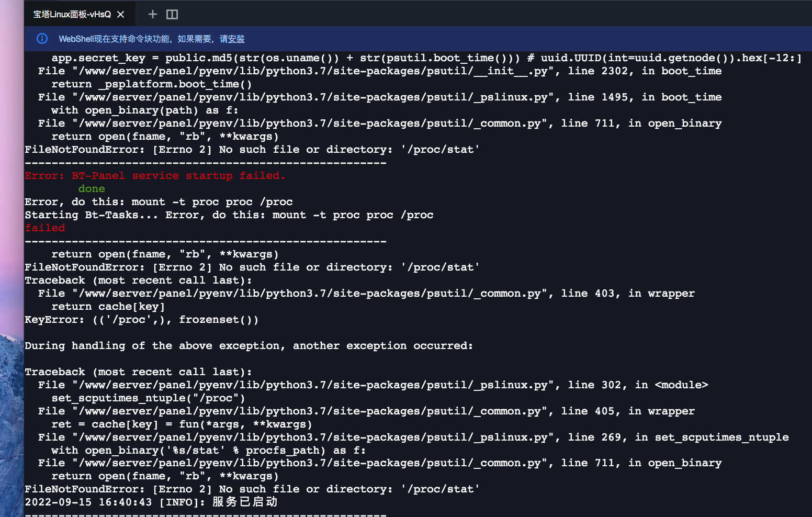Open a new WebShell tab with plus icon
This screenshot has height=517, width=812.
coord(152,14)
